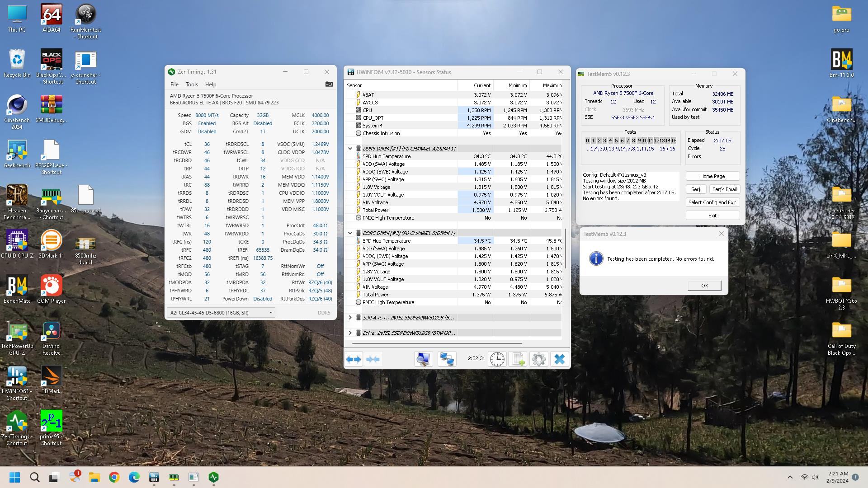Select the GOM Player desktop icon
Image resolution: width=868 pixels, height=488 pixels.
point(51,290)
